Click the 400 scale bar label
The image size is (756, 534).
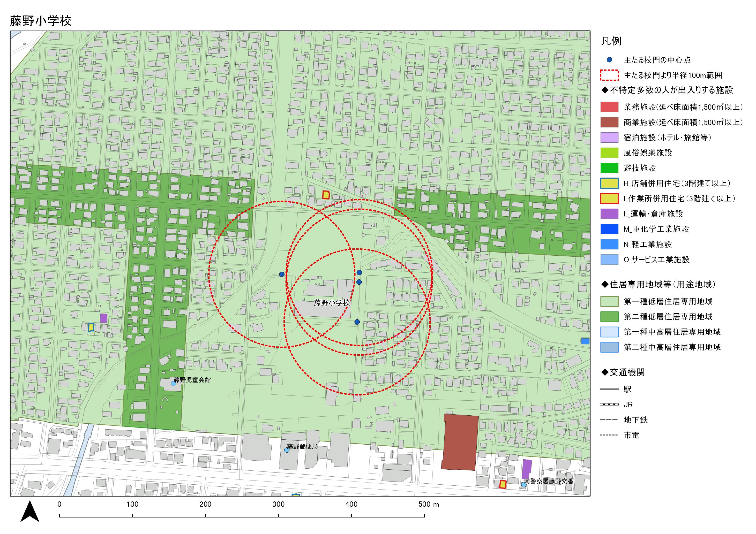pyautogui.click(x=351, y=504)
